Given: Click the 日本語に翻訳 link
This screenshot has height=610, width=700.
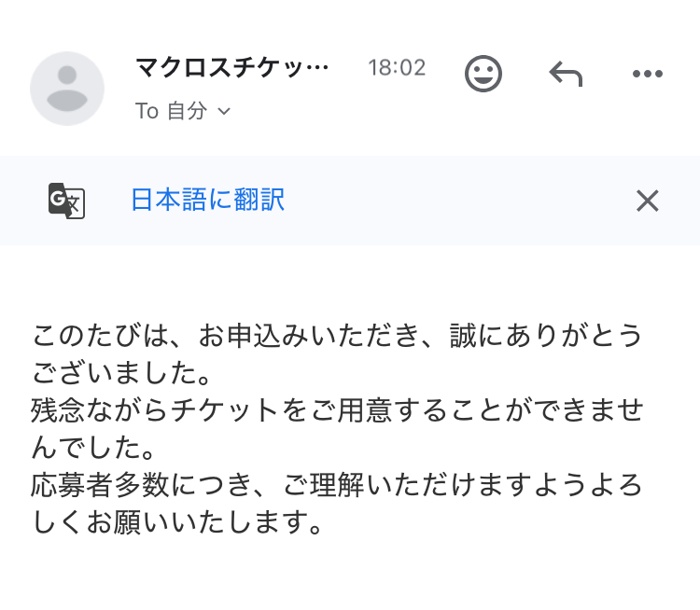Looking at the screenshot, I should [x=207, y=200].
